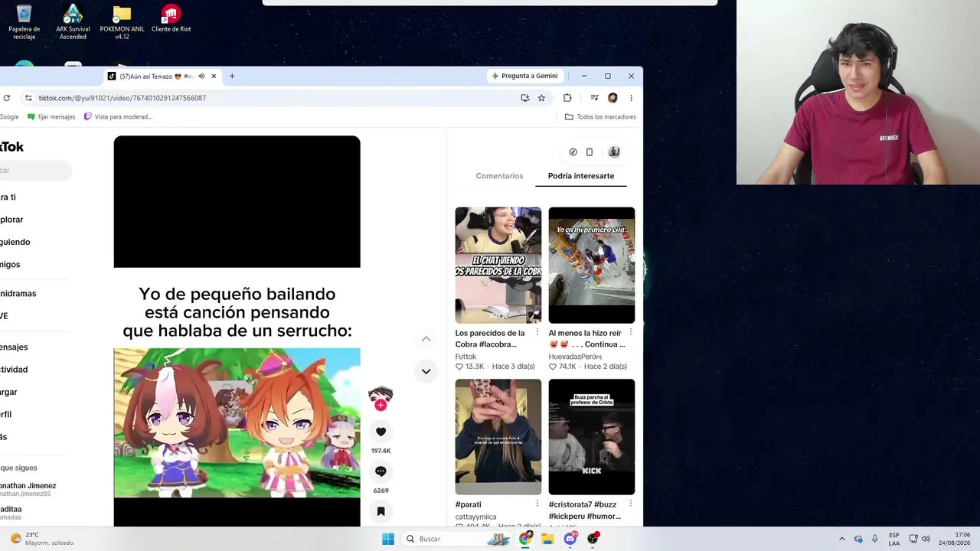Open the Chrome extensions puzzle icon
Screen dimensions: 980x551
click(567, 98)
